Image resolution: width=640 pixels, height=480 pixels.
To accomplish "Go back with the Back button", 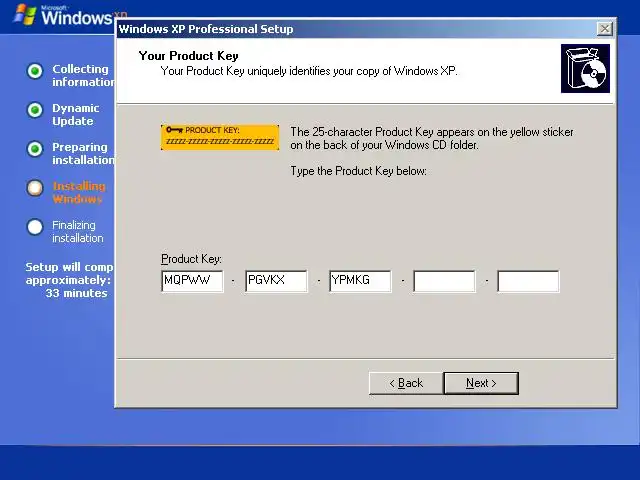I will tap(406, 383).
